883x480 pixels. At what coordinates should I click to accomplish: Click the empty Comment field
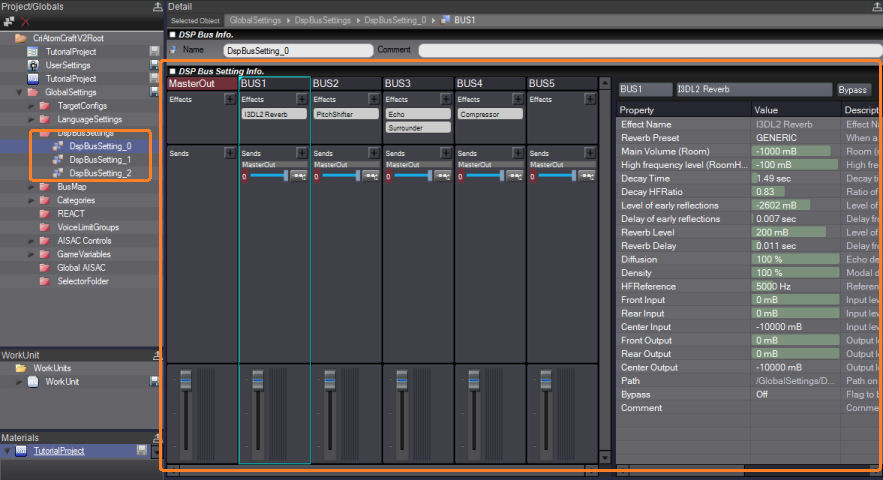click(649, 51)
